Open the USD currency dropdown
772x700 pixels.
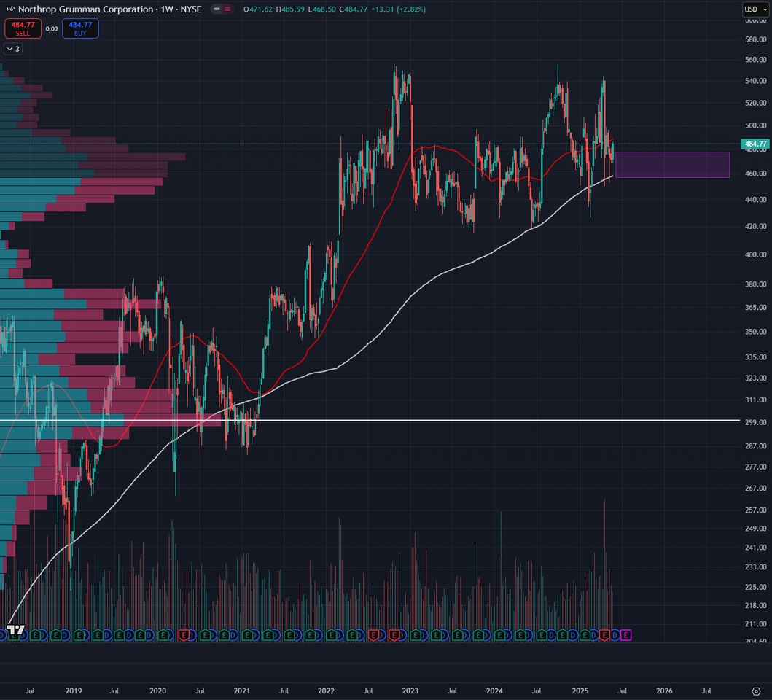[756, 9]
